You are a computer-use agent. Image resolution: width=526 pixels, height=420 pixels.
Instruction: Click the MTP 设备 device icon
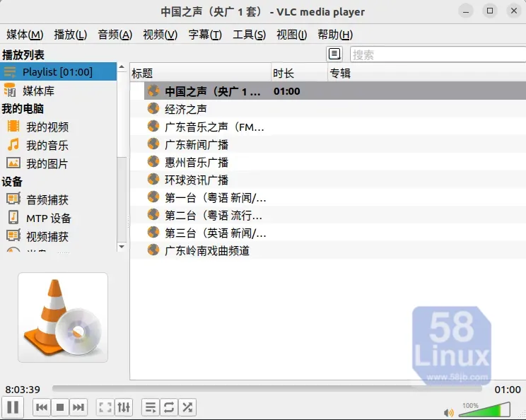[x=13, y=217]
